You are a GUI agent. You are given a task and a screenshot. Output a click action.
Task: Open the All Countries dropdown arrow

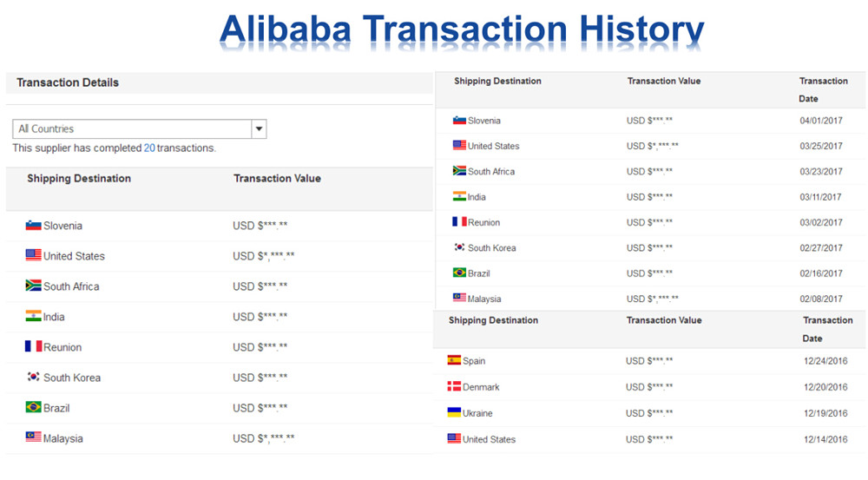tap(259, 129)
